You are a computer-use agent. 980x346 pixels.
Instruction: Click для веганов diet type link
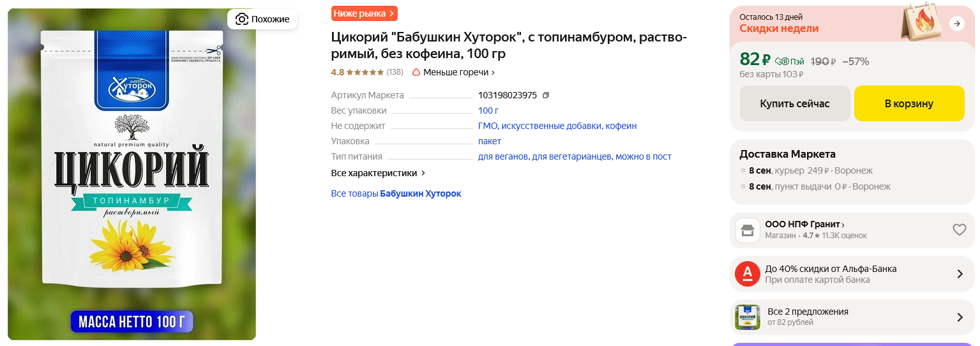pyautogui.click(x=503, y=156)
